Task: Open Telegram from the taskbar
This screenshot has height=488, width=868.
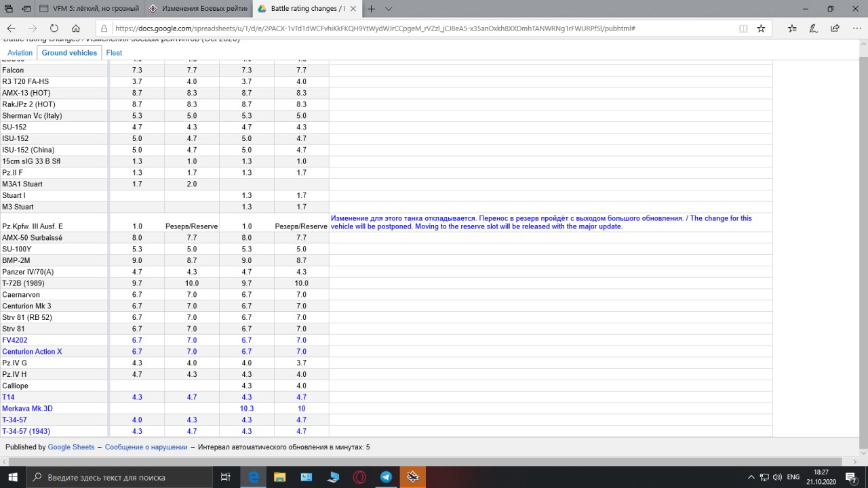Action: pyautogui.click(x=386, y=477)
